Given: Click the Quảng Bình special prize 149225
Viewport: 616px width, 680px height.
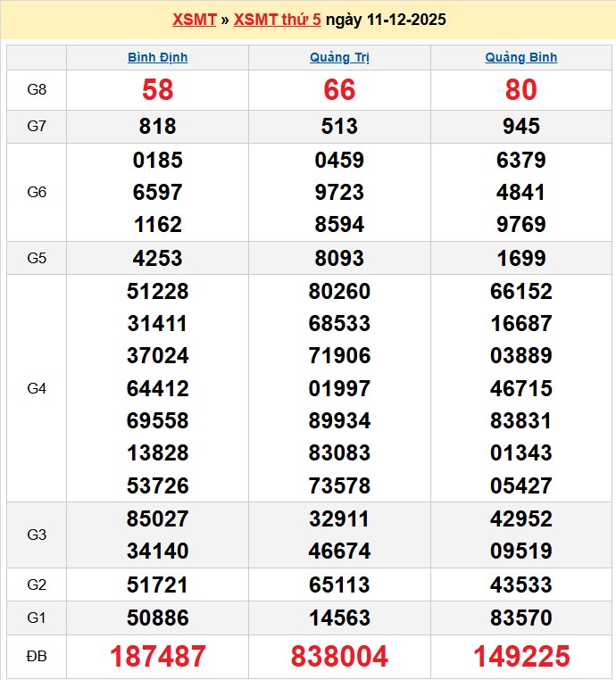Looking at the screenshot, I should 521,657.
